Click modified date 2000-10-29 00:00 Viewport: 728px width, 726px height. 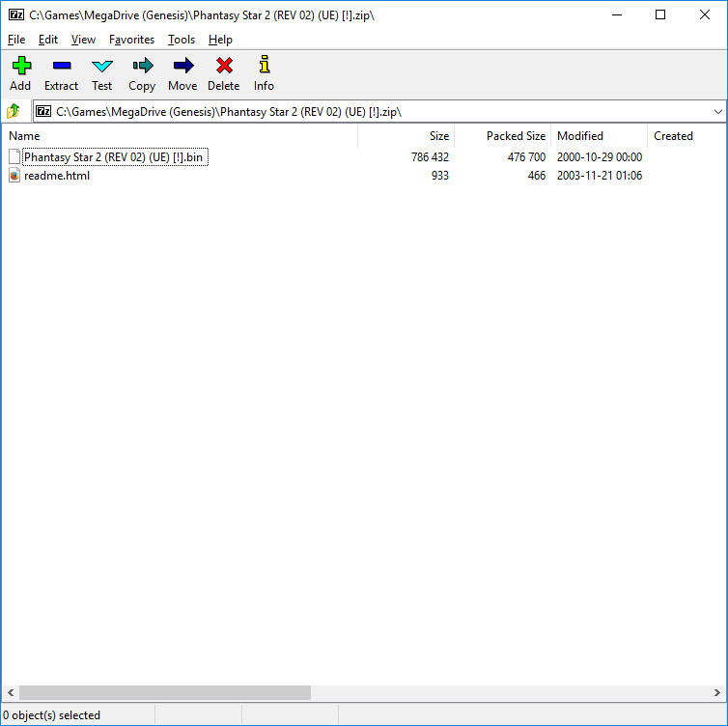click(600, 157)
